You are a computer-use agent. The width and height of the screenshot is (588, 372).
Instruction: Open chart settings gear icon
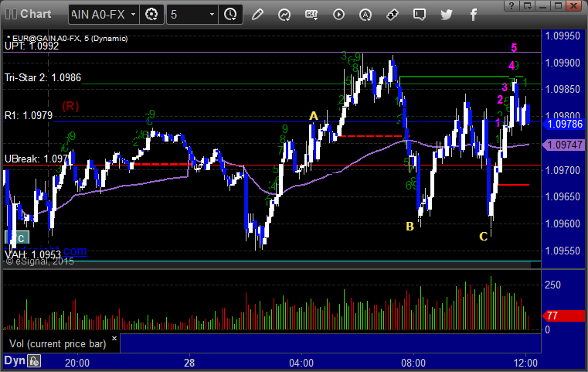pyautogui.click(x=151, y=15)
